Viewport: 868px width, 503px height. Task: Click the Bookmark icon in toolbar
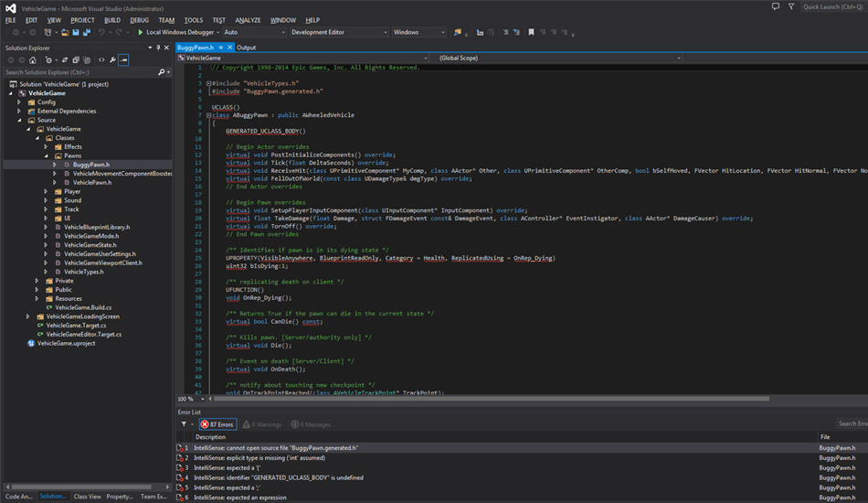(x=531, y=32)
